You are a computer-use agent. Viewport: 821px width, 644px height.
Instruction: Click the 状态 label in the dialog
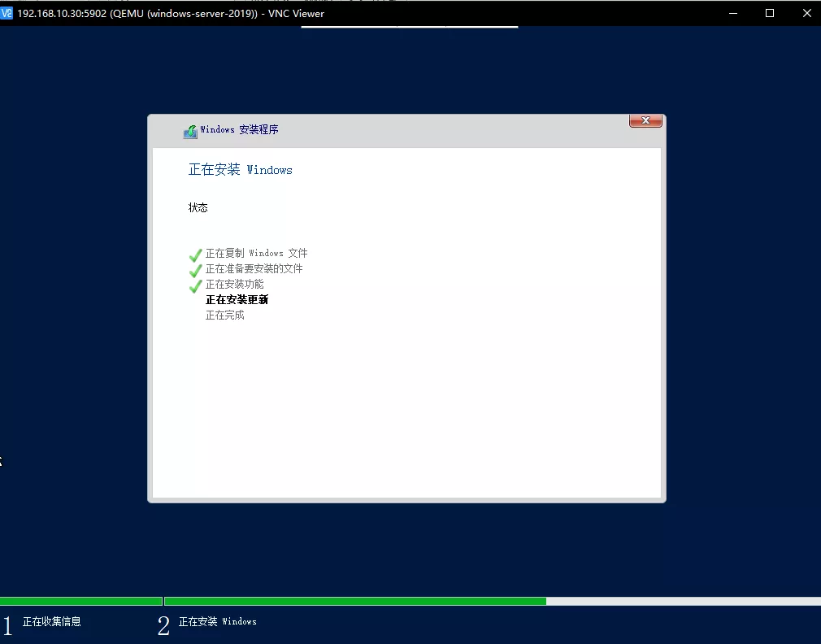(x=198, y=208)
